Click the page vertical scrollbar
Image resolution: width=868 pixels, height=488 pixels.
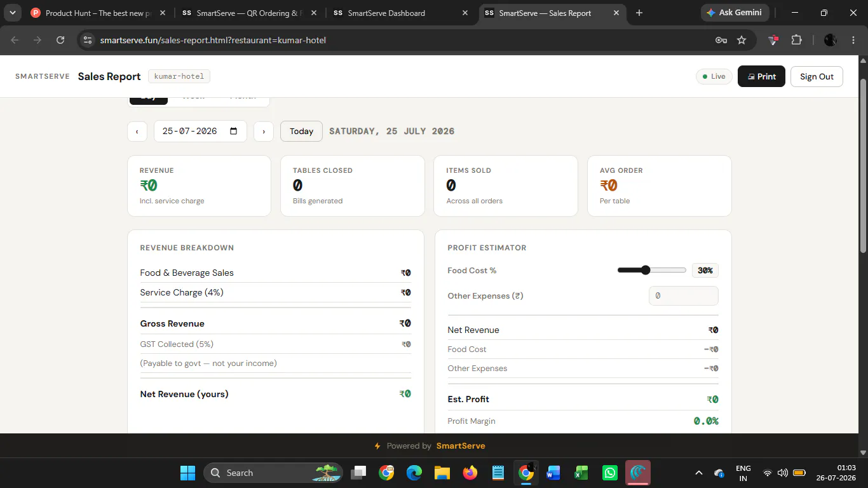[863, 165]
